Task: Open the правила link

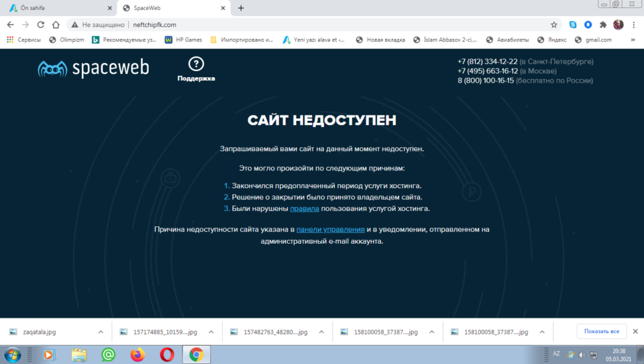Action: (304, 209)
